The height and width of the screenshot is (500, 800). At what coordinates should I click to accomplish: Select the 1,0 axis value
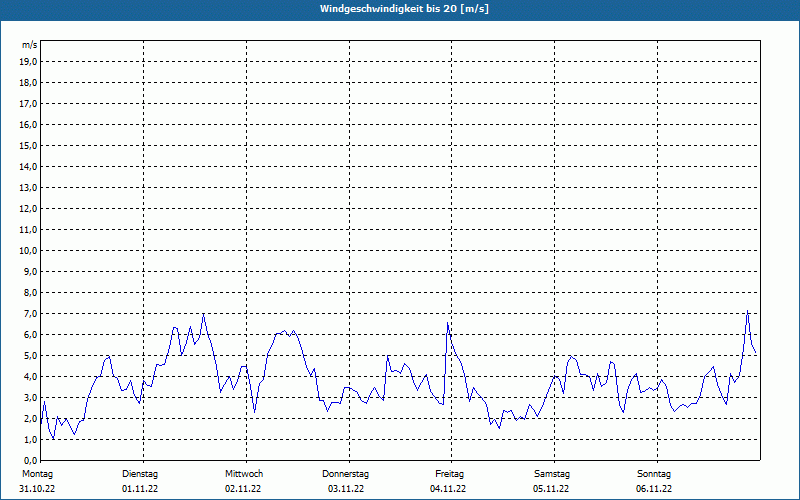(x=31, y=439)
